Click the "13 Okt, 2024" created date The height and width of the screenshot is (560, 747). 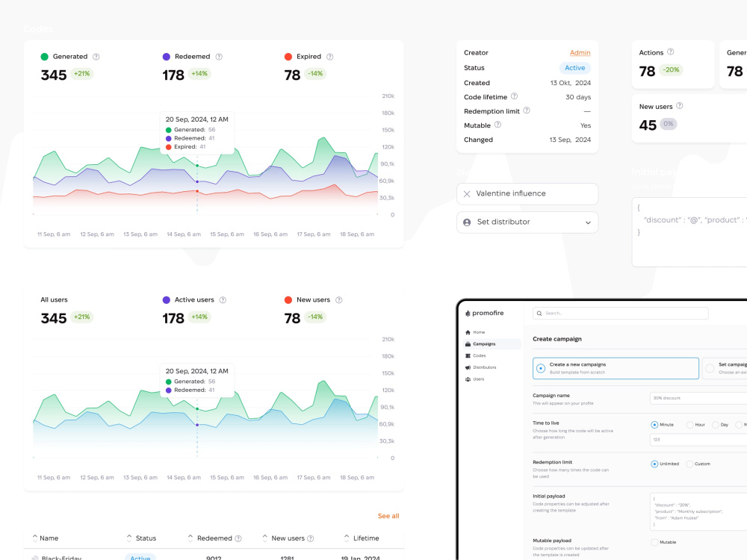coord(570,83)
